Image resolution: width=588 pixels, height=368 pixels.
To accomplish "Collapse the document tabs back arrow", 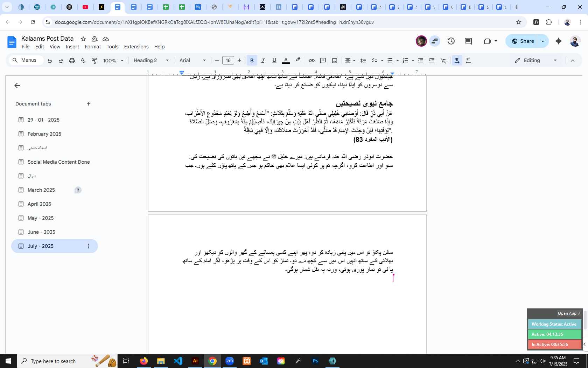I will [17, 86].
